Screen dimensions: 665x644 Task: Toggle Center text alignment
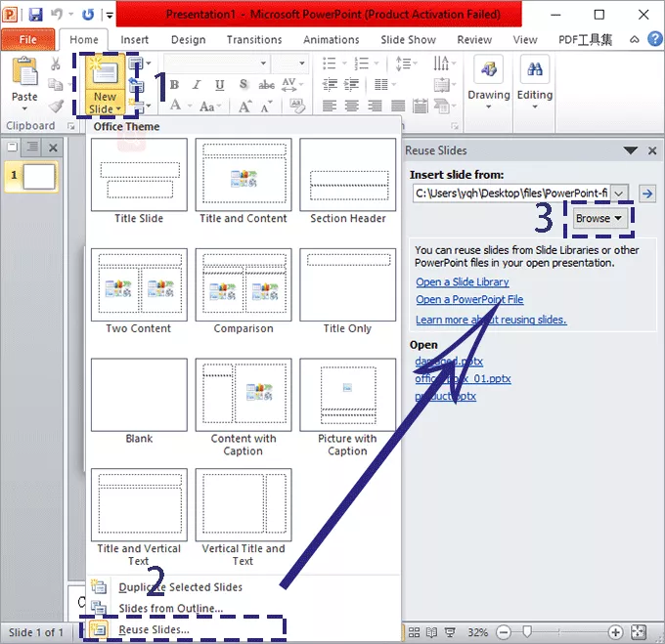[352, 106]
